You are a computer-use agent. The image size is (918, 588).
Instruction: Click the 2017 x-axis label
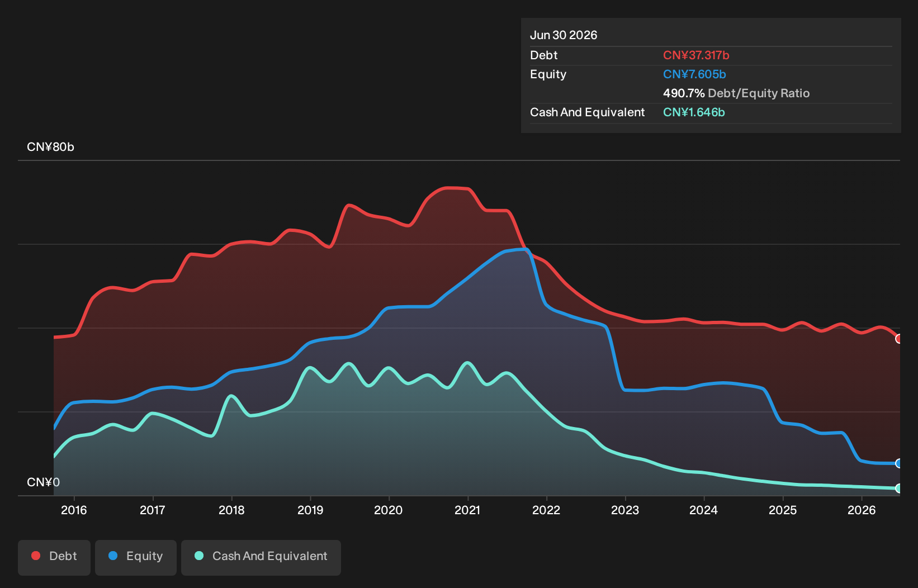[x=153, y=510]
